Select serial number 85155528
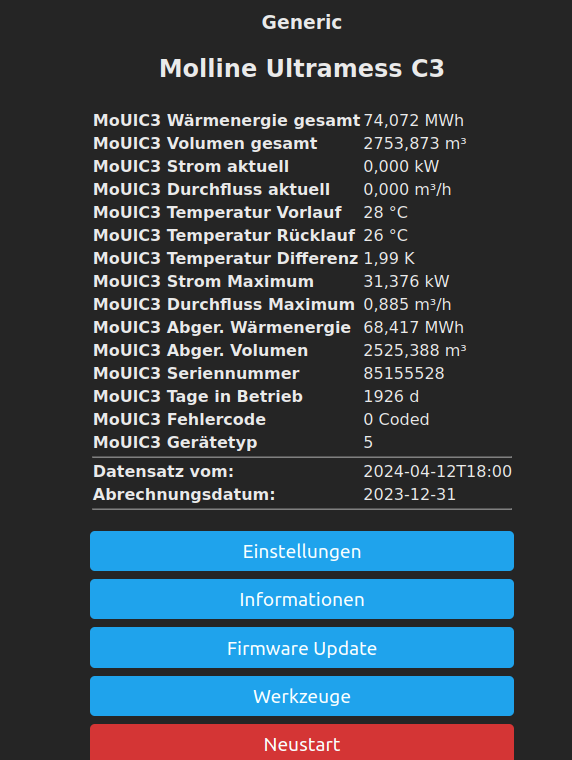The height and width of the screenshot is (760, 572). click(404, 374)
